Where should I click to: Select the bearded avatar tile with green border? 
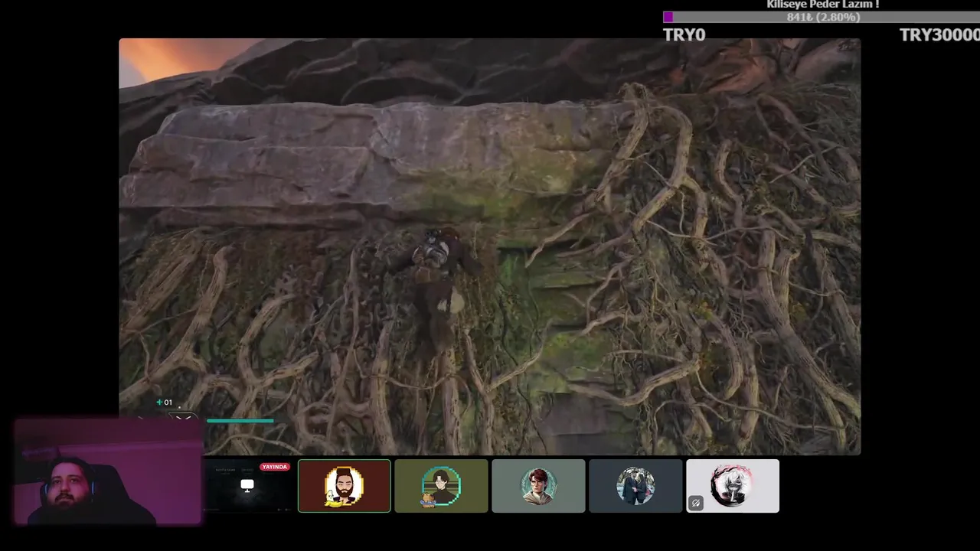pyautogui.click(x=344, y=486)
